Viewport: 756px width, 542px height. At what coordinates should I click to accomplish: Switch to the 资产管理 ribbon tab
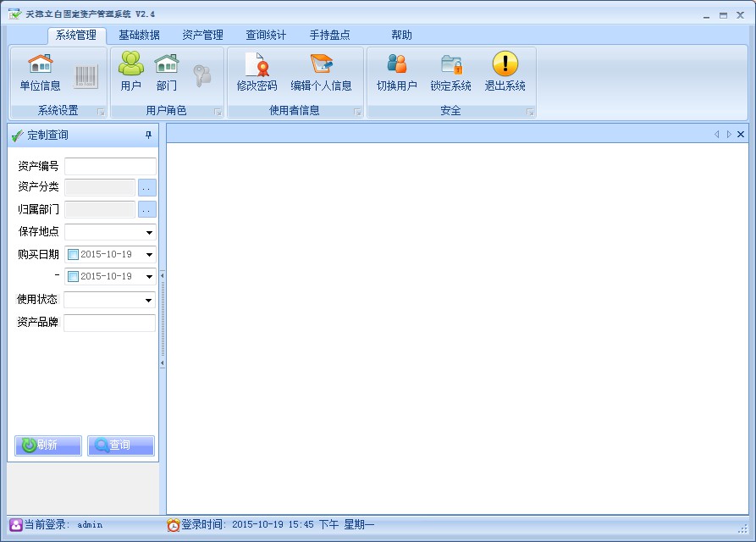(x=202, y=36)
